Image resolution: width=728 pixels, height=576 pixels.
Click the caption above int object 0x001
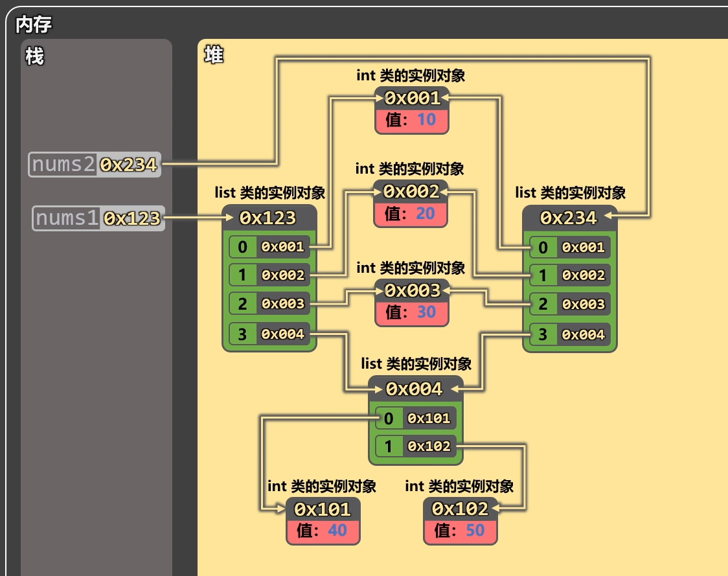click(411, 75)
